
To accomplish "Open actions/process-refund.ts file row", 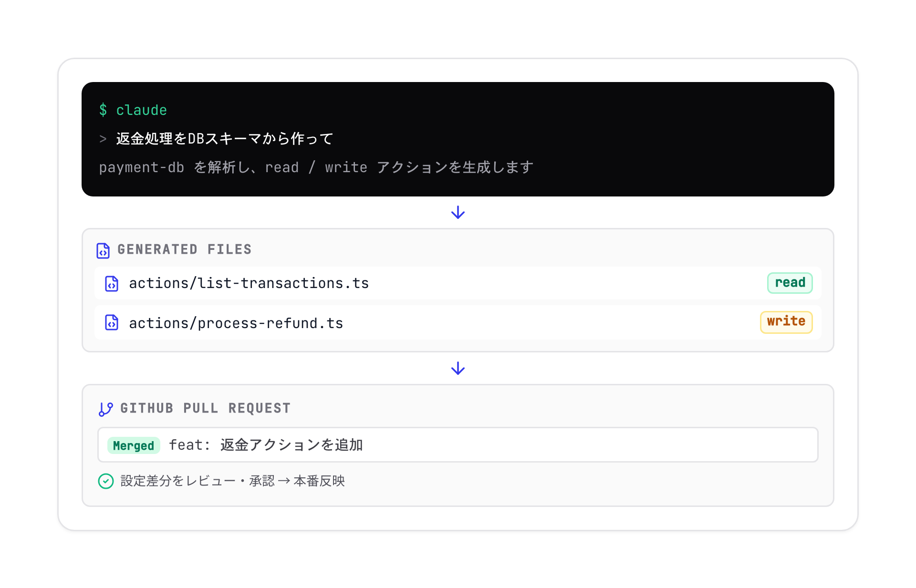I will click(458, 322).
